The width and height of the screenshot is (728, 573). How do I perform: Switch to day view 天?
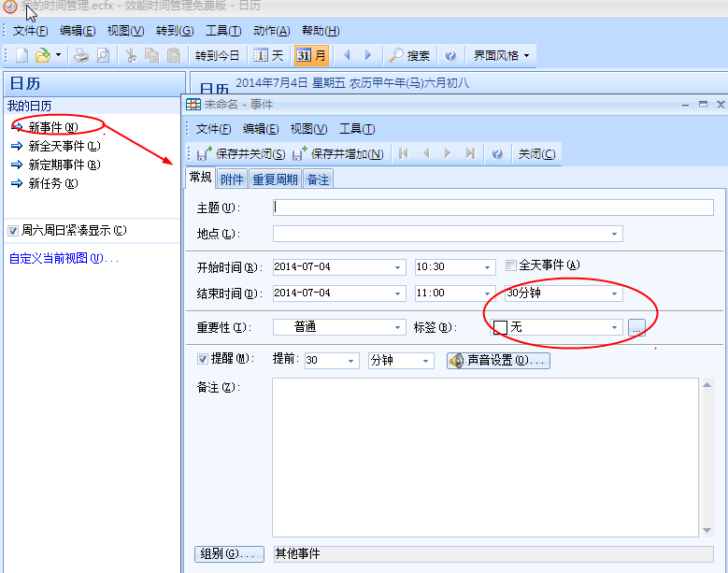[x=268, y=56]
